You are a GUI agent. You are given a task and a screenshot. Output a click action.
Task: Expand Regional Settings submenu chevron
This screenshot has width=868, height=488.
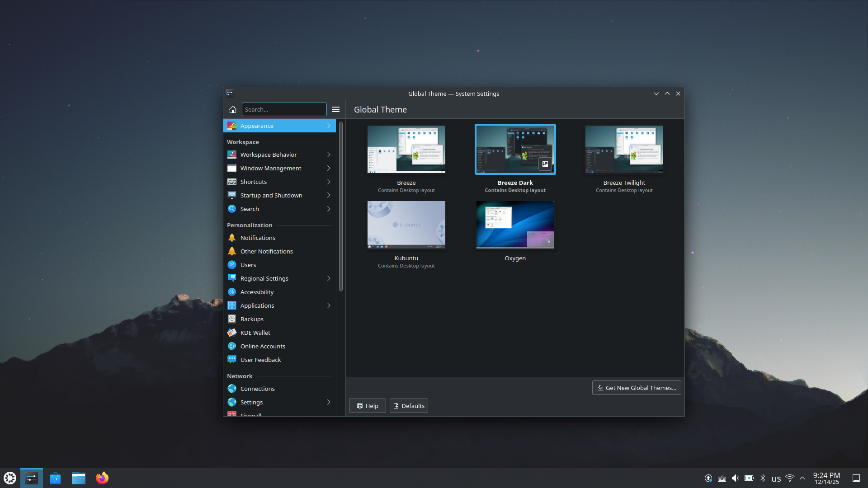(328, 278)
